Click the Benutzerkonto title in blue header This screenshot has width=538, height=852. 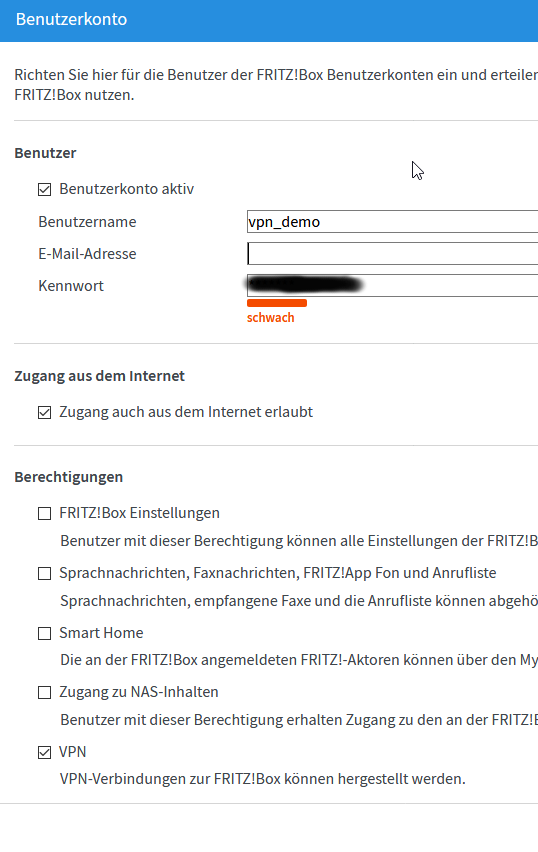(71, 20)
